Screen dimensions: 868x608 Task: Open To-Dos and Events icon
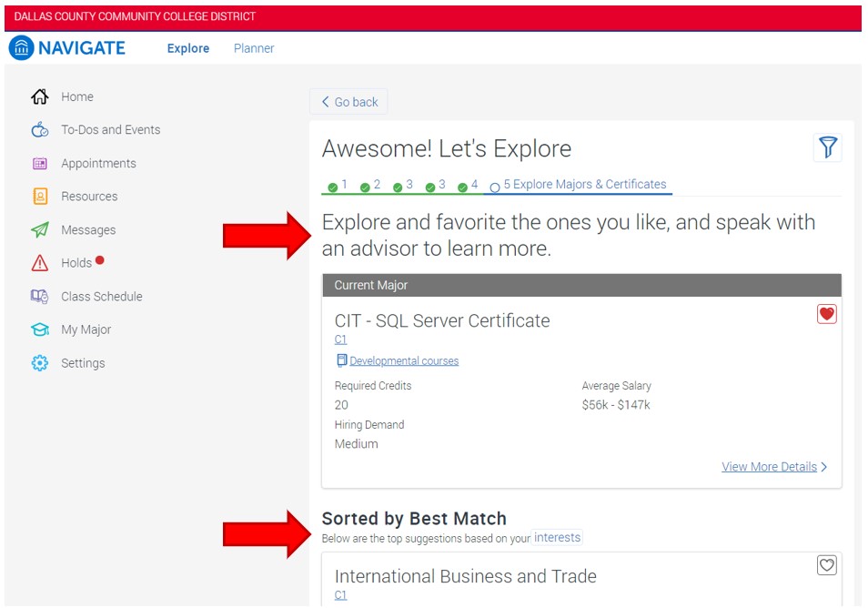click(x=39, y=130)
